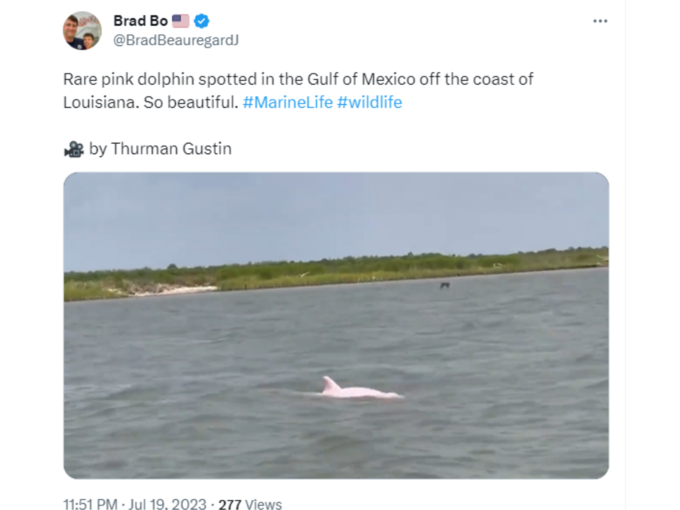The width and height of the screenshot is (680, 510).
Task: Click the dark bird flying over water
Action: tap(445, 285)
